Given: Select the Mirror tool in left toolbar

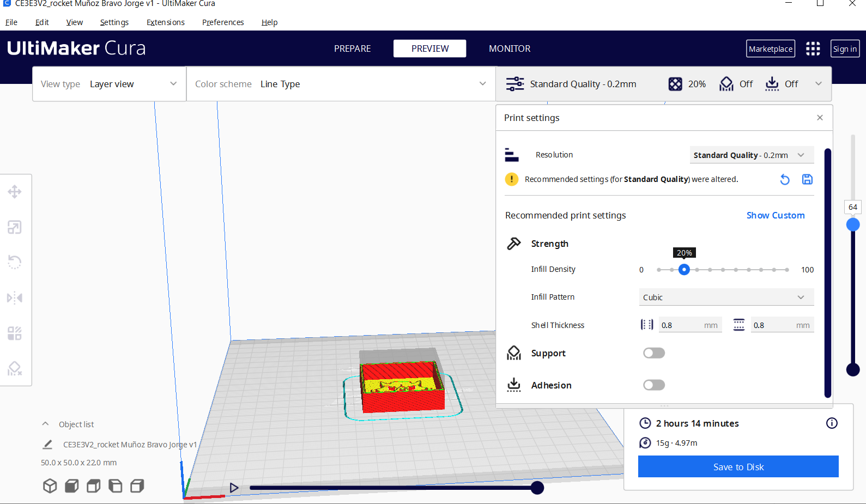Looking at the screenshot, I should [x=15, y=298].
